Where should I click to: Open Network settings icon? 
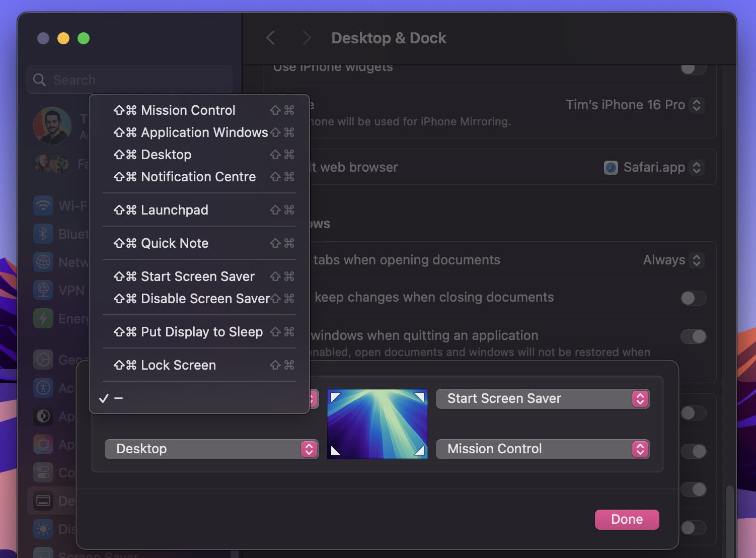click(x=43, y=262)
